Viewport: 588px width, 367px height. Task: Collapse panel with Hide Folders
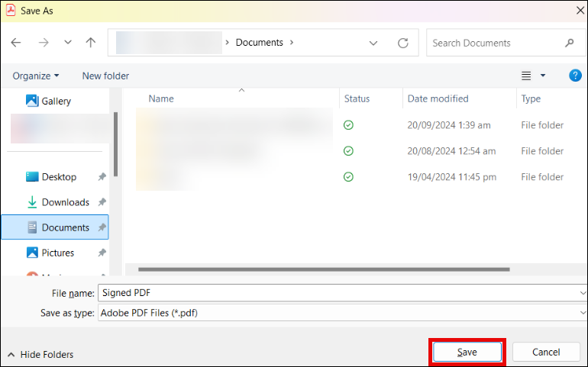[40, 354]
